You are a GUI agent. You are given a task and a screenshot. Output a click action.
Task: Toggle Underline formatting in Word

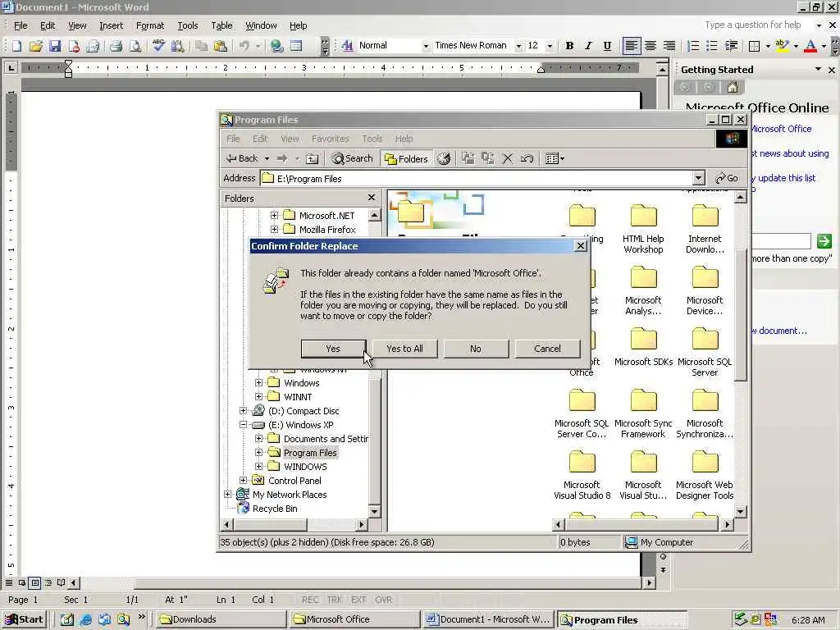607,46
